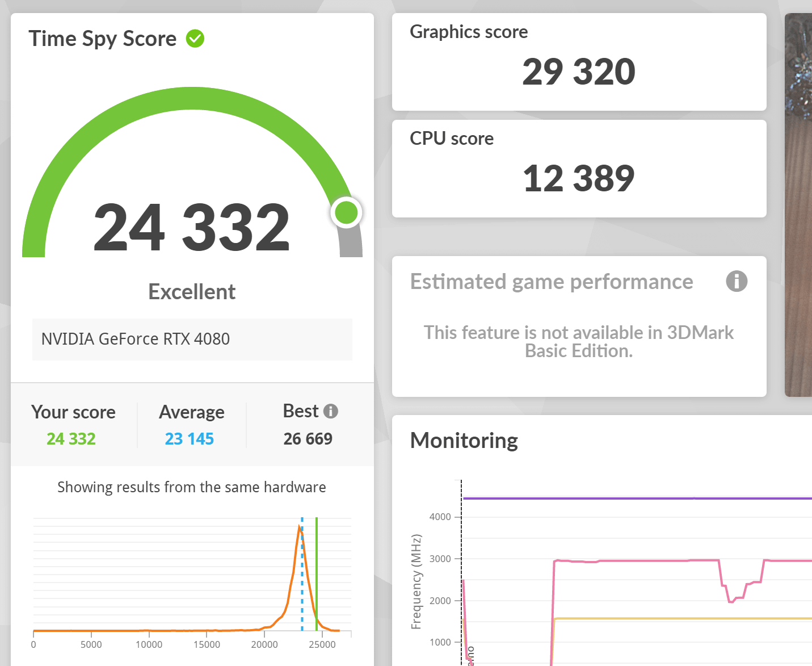Select the NVIDIA GeForce RTX 4080 field

(x=192, y=339)
